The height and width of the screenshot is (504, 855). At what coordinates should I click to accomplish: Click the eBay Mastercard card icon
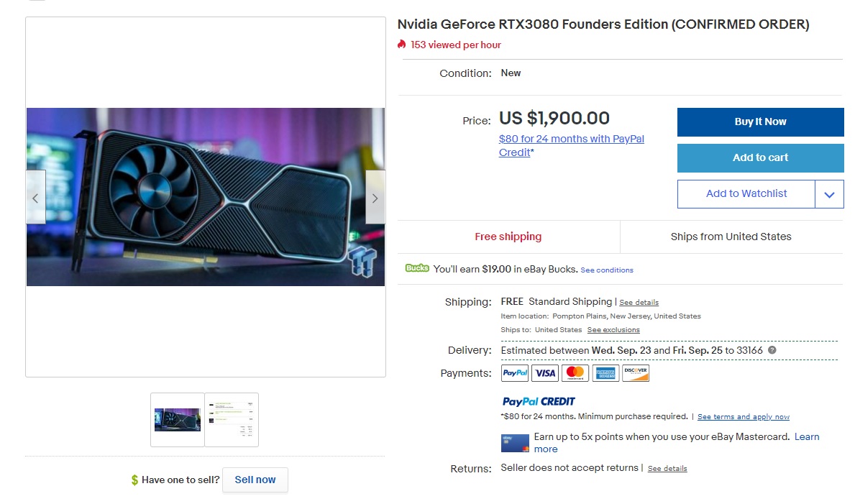click(x=515, y=443)
